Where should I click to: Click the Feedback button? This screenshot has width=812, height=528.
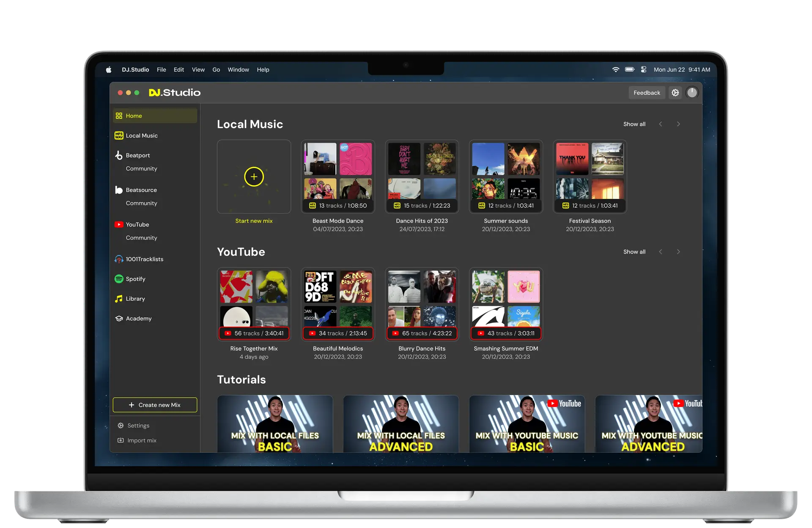click(x=647, y=93)
